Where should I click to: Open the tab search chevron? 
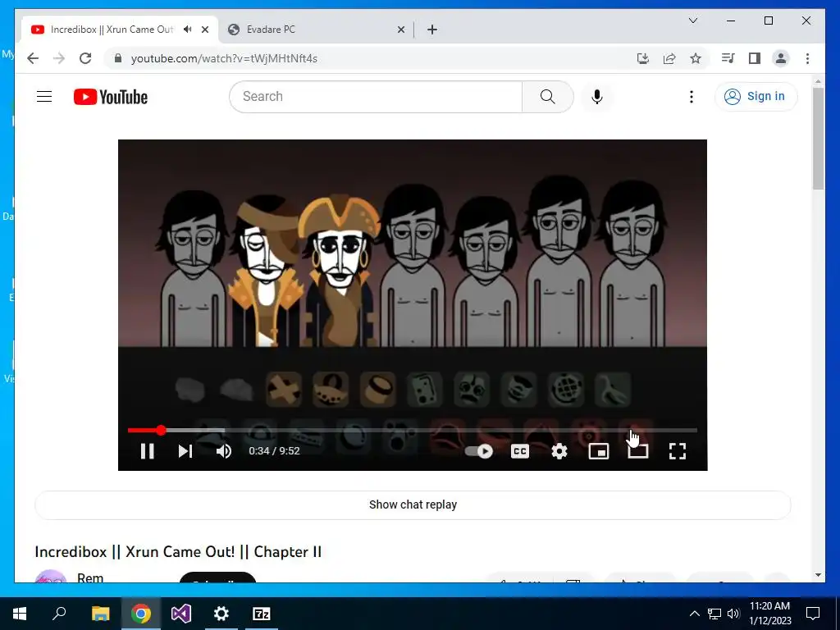pyautogui.click(x=692, y=21)
